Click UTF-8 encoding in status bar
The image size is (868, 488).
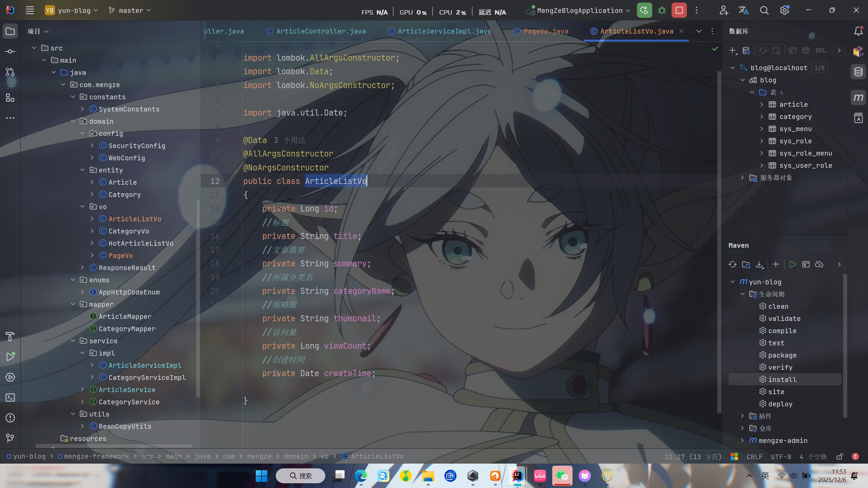pyautogui.click(x=781, y=457)
